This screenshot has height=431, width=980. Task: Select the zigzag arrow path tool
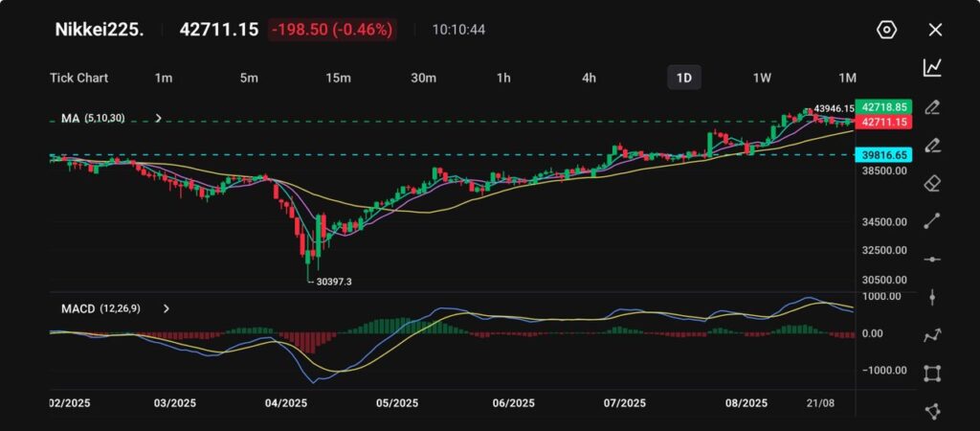932,335
